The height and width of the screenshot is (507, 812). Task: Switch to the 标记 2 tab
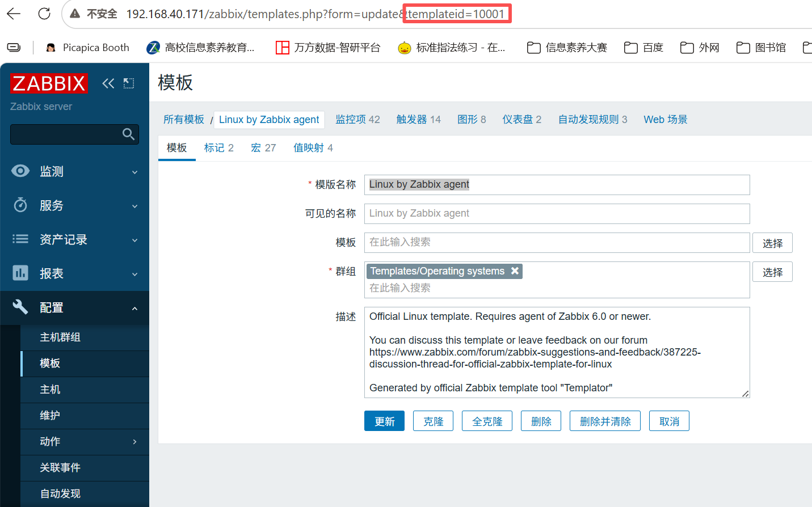[x=219, y=147]
